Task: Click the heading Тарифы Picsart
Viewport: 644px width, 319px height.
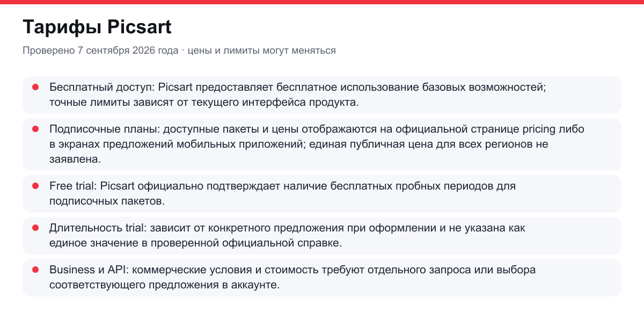Action: coord(97,27)
